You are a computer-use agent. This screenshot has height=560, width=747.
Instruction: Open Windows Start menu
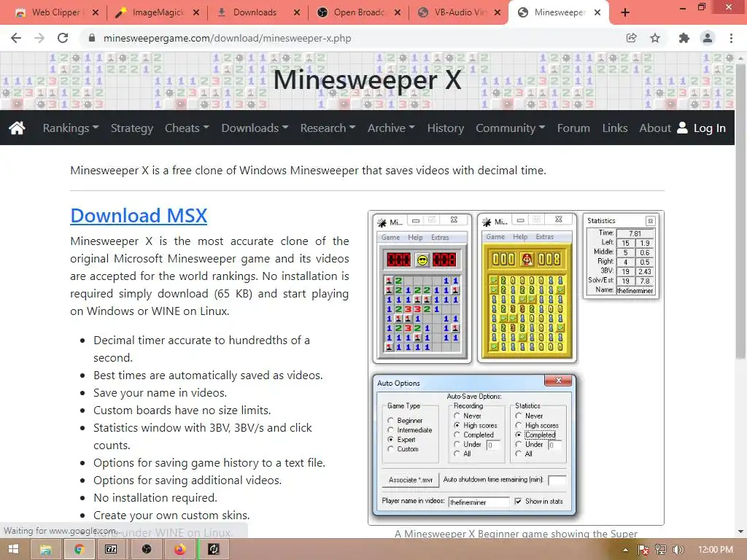(13, 550)
